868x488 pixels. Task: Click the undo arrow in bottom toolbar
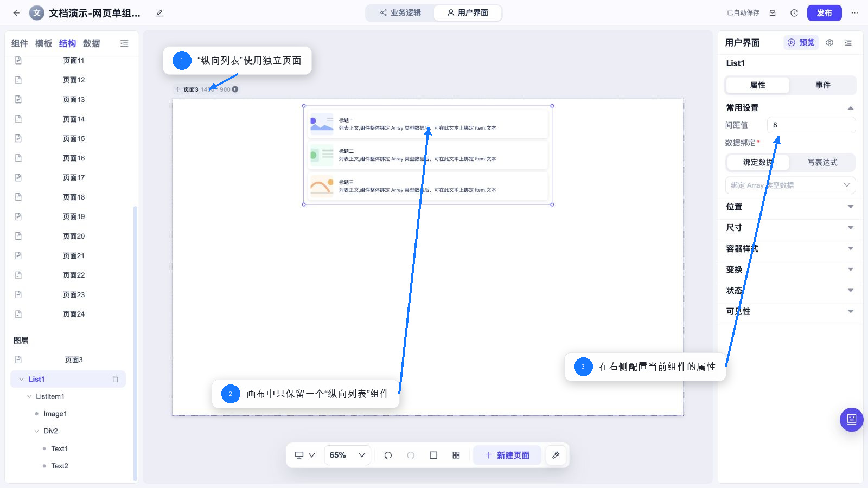coord(388,455)
